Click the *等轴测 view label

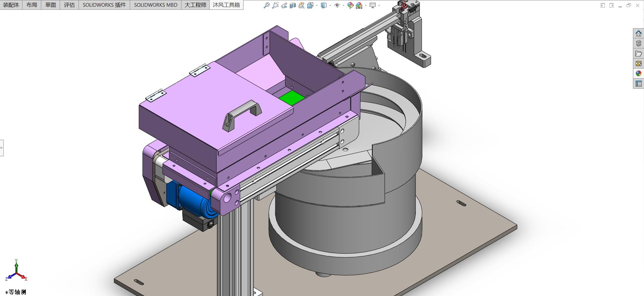click(x=16, y=292)
